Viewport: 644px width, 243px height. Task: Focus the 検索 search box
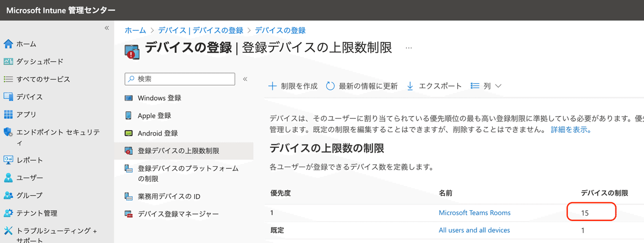coord(180,78)
